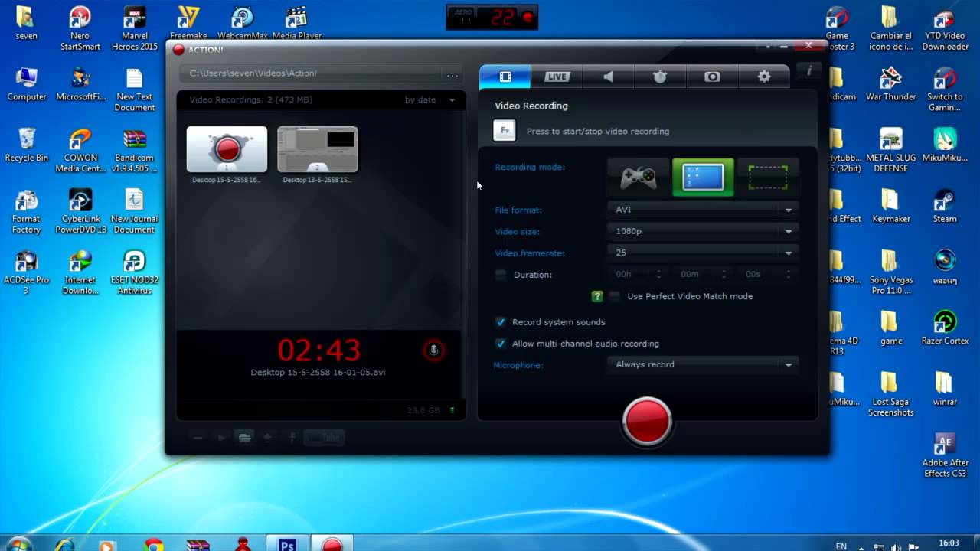Open YTD Video Downloader icon
980x551 pixels.
pos(945,28)
